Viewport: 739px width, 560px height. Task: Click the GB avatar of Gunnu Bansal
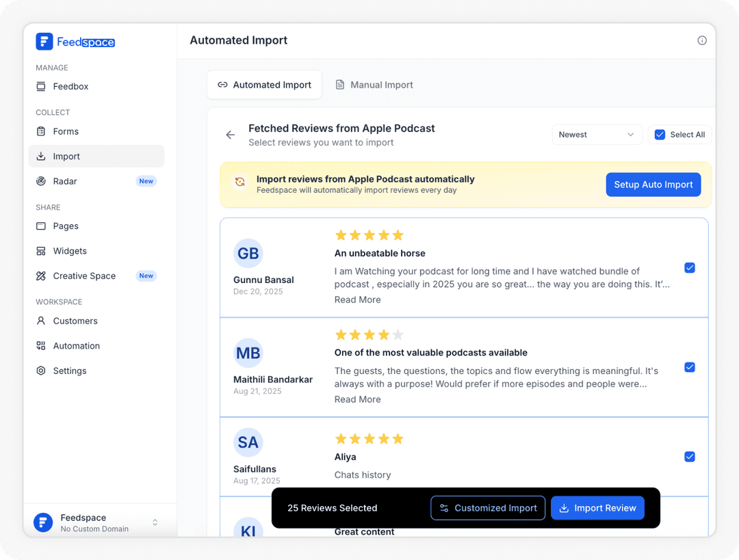click(248, 254)
